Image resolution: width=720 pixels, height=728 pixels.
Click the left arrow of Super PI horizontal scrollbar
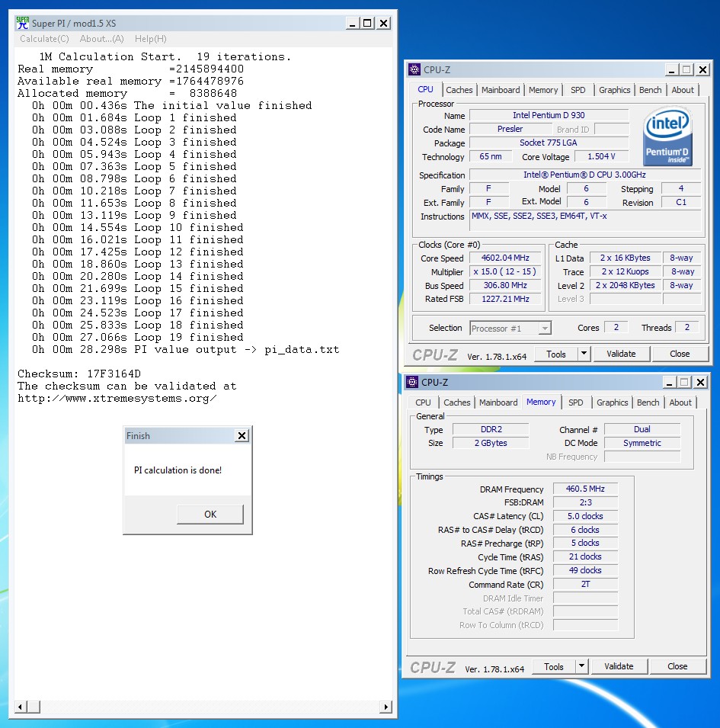click(20, 707)
